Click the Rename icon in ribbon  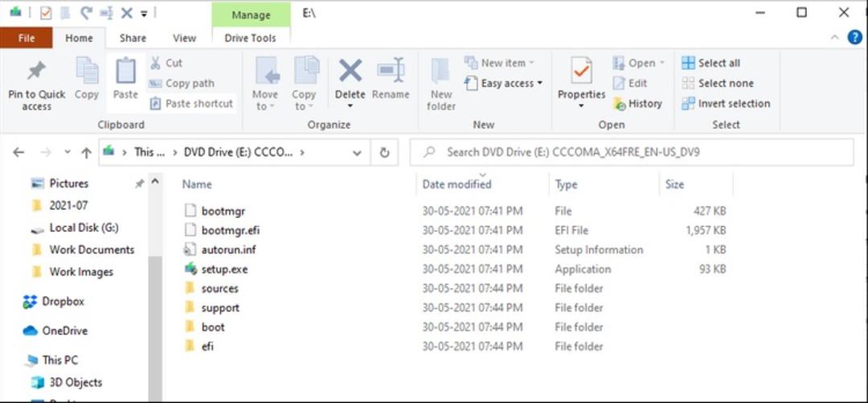click(391, 71)
